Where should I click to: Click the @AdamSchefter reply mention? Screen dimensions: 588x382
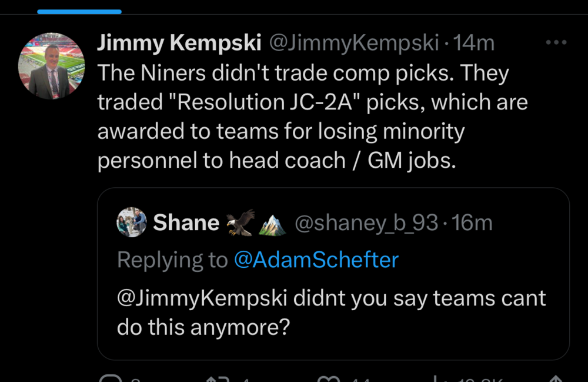tap(316, 260)
